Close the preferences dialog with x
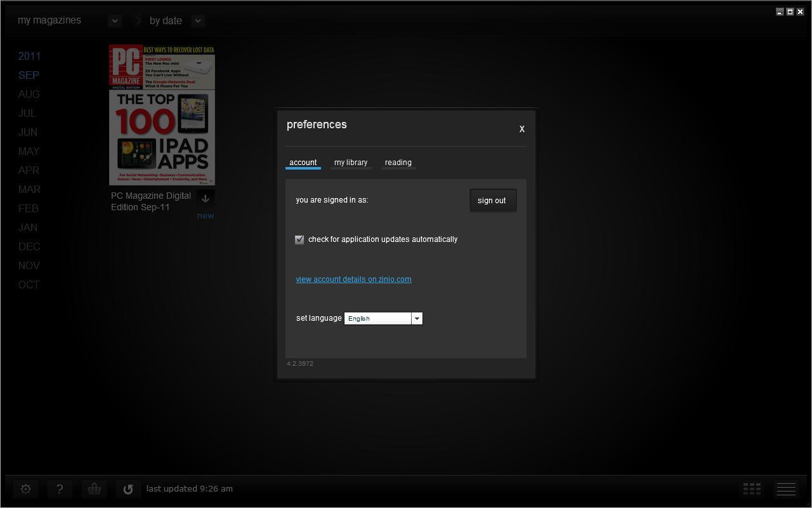 [522, 129]
